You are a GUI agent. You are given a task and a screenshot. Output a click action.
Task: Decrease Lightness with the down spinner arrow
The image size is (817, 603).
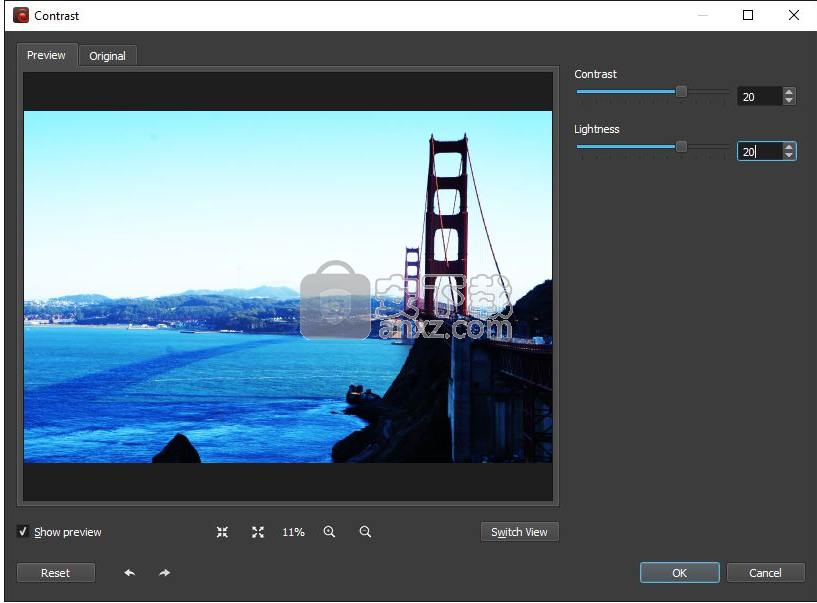(x=789, y=155)
